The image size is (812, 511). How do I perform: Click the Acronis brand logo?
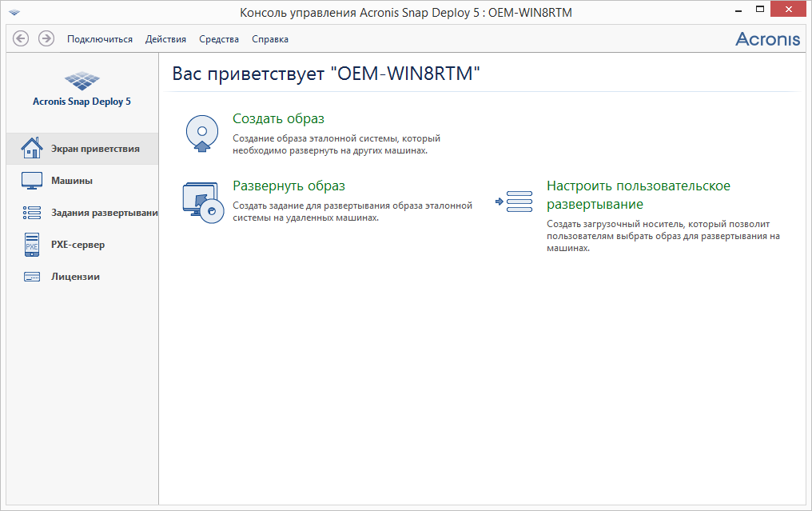[767, 39]
